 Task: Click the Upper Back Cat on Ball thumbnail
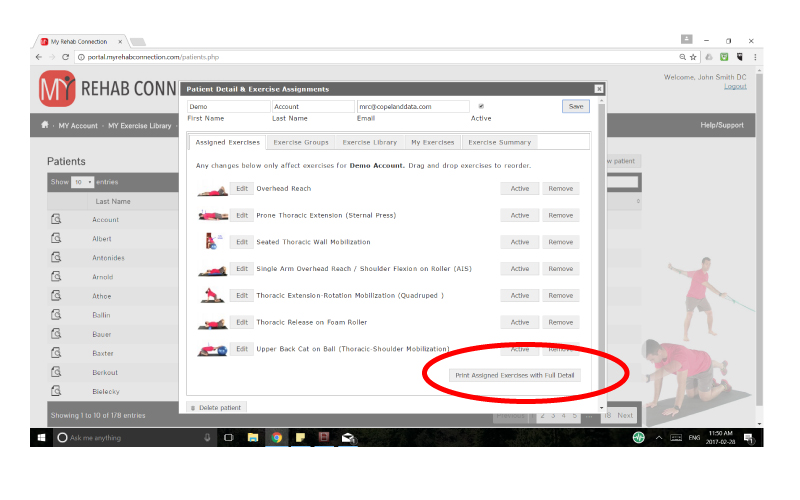tap(213, 350)
